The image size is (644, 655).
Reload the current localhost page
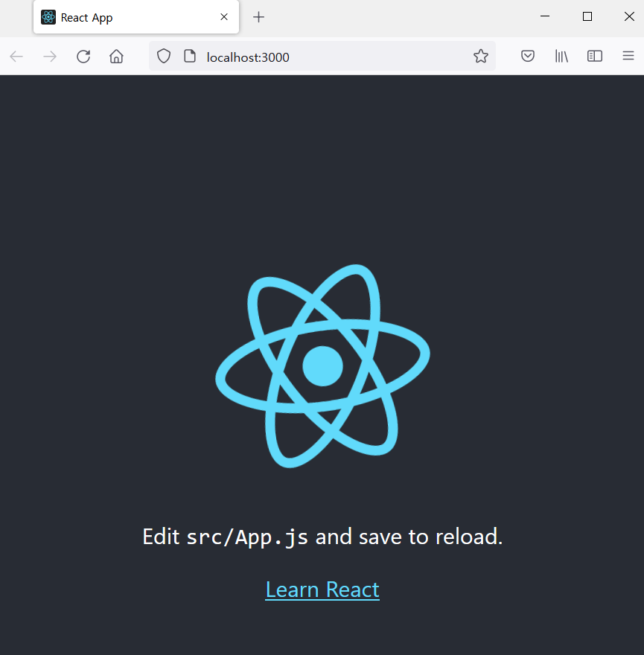[83, 57]
